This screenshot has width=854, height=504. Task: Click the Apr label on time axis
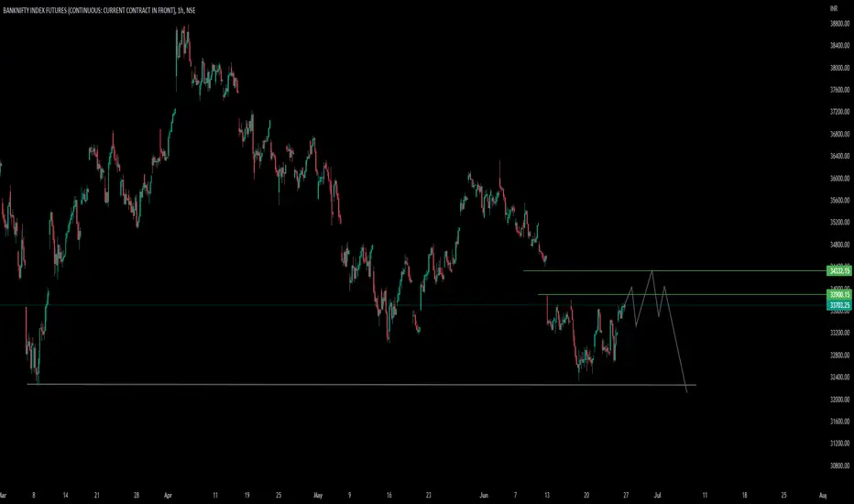click(168, 495)
